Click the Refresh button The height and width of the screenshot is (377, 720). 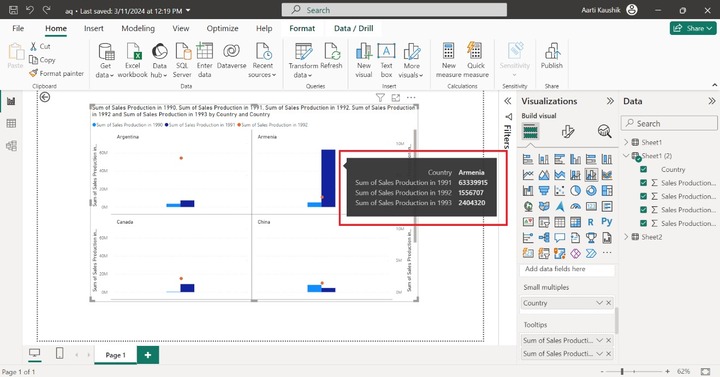pos(331,56)
